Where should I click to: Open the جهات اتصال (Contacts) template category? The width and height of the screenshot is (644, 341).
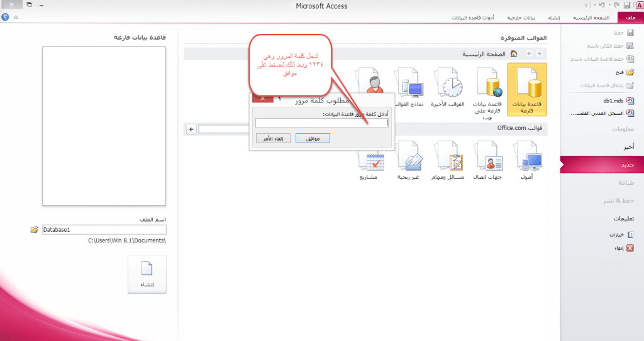(x=487, y=160)
